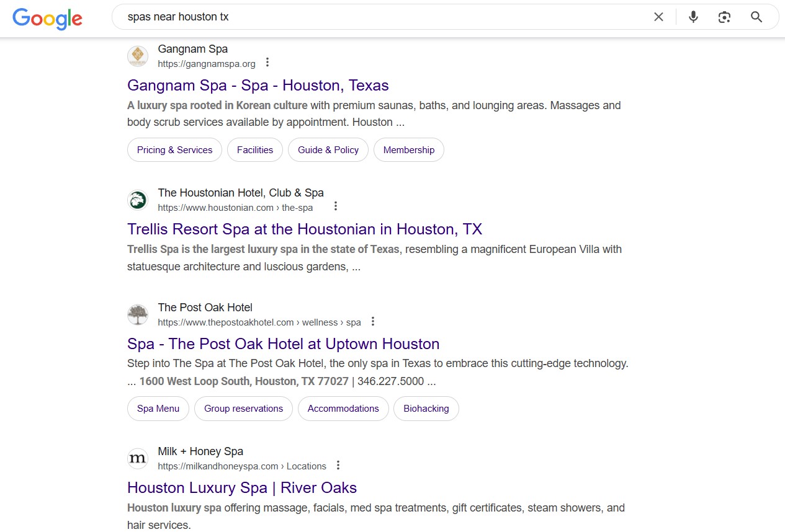Clear the search query with the X icon
Image resolution: width=785 pixels, height=532 pixels.
(658, 17)
